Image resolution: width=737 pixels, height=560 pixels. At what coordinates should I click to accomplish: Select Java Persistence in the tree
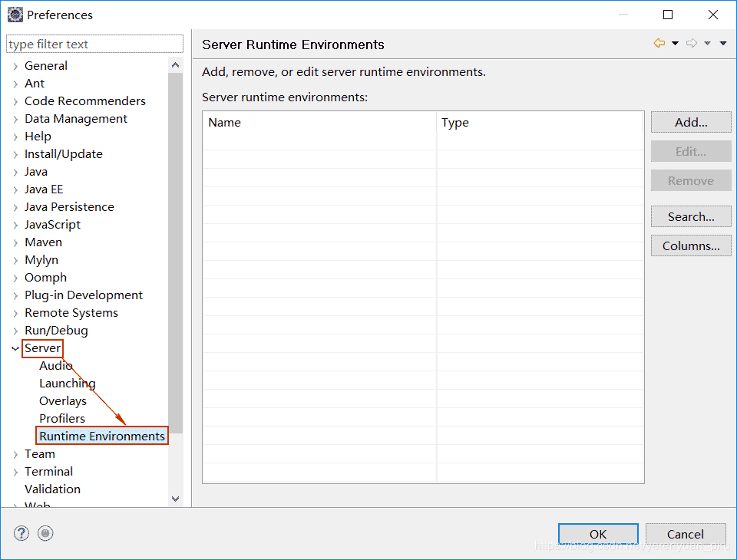pos(69,207)
